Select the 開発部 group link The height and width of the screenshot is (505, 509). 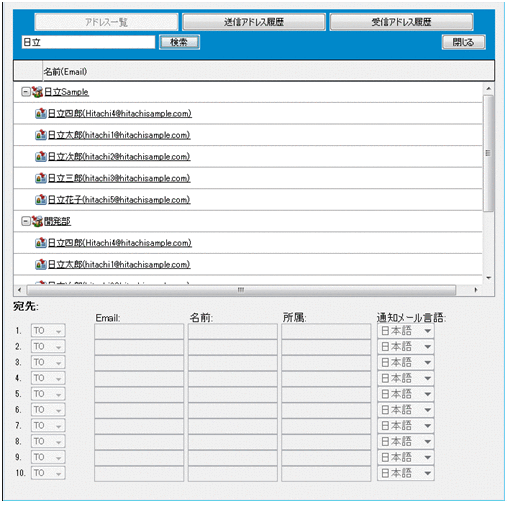coord(57,221)
